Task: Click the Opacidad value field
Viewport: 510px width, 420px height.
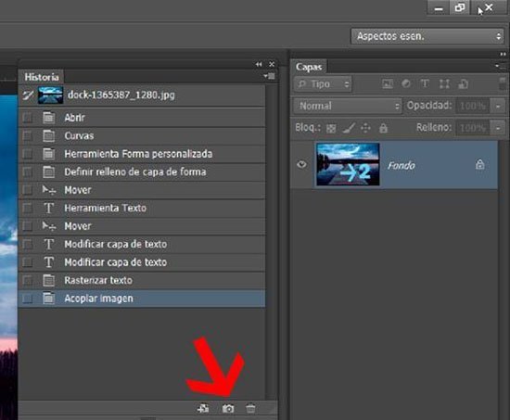Action: [473, 106]
